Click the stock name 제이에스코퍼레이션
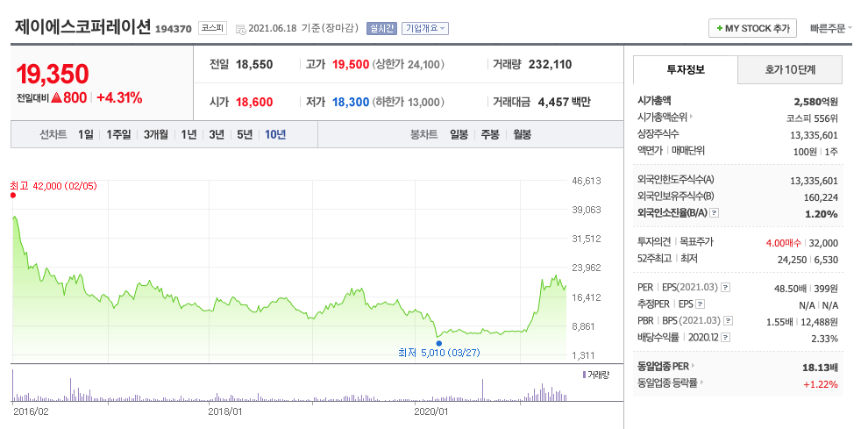Image resolution: width=868 pixels, height=429 pixels. 82,26
